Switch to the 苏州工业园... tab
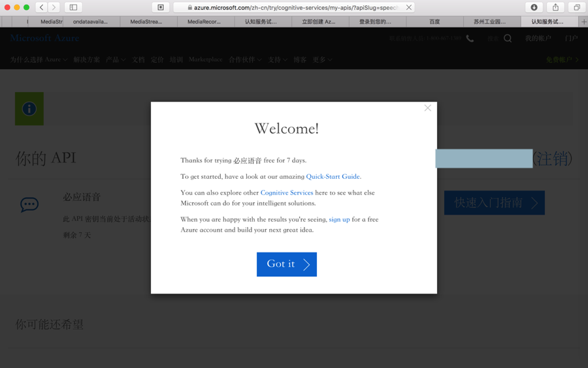The image size is (588, 368). [x=489, y=22]
